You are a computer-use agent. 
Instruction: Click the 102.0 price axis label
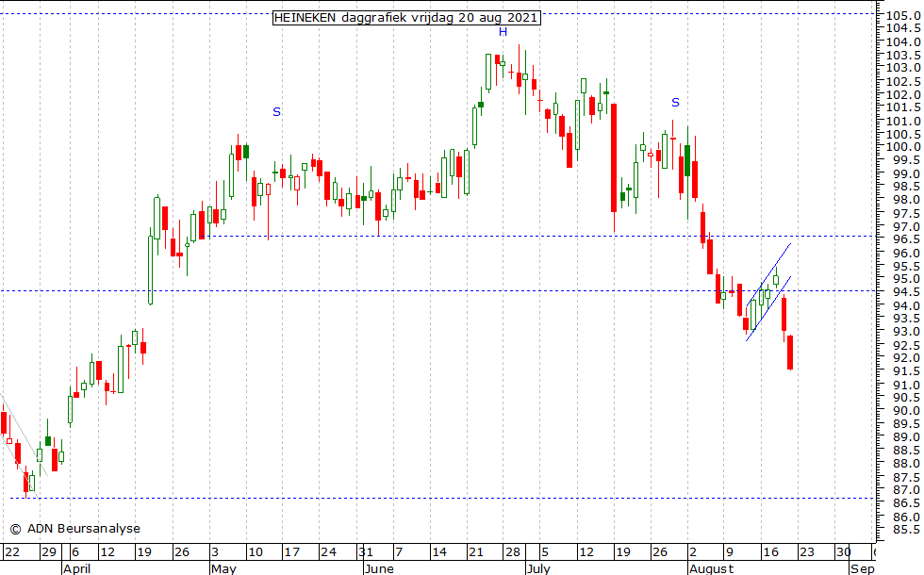(x=903, y=94)
